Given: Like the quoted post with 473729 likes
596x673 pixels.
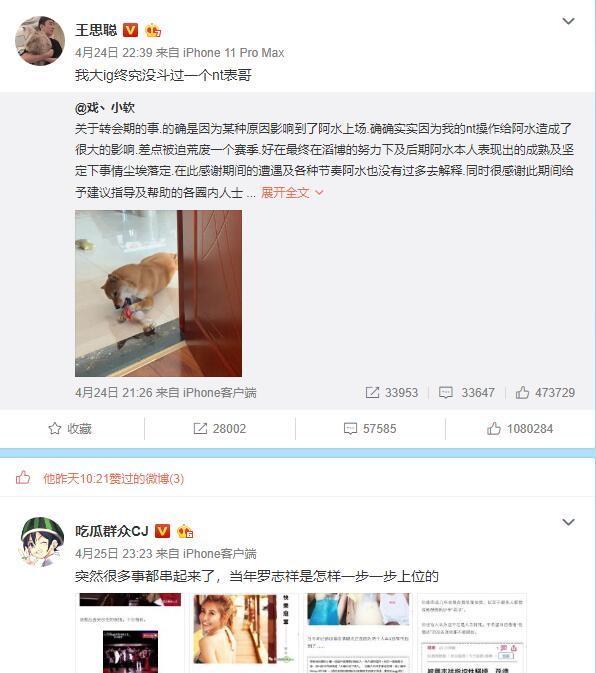Looking at the screenshot, I should [545, 392].
